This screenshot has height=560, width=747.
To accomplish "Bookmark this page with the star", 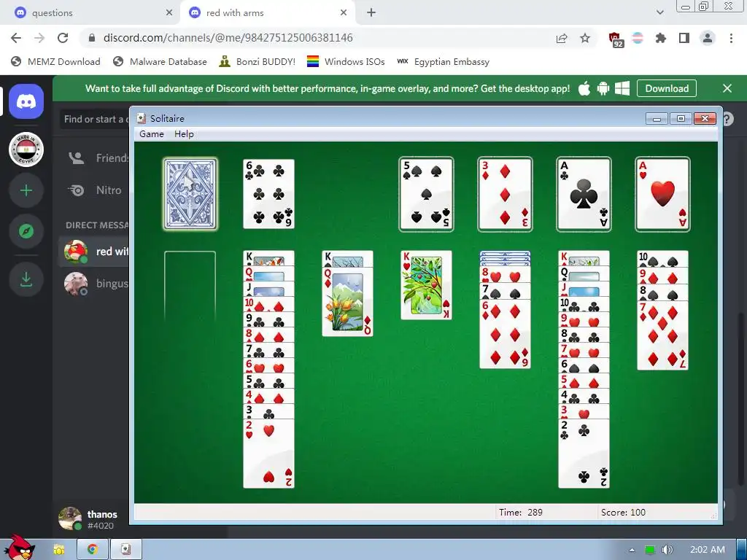I will click(585, 38).
